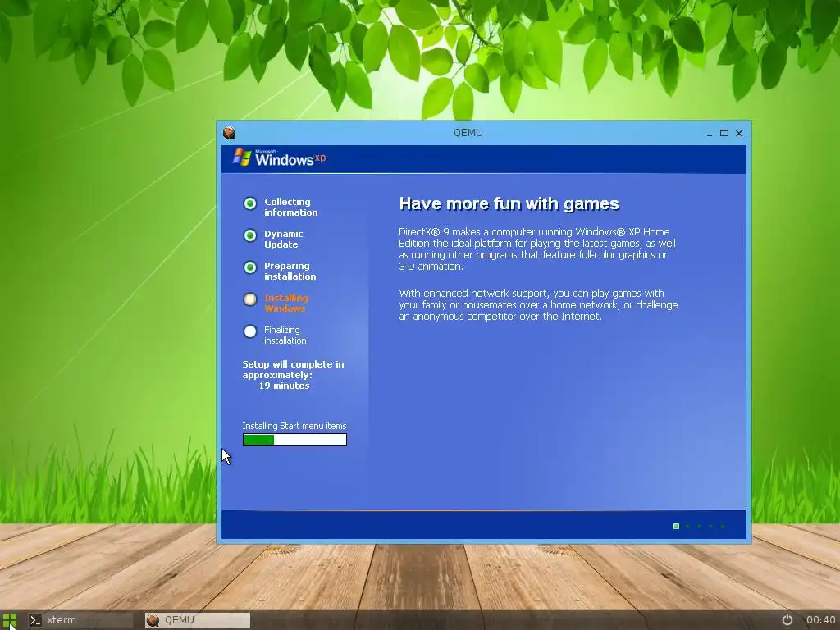Click the DirectX 9 paragraph text
840x630 pixels.
click(x=537, y=249)
